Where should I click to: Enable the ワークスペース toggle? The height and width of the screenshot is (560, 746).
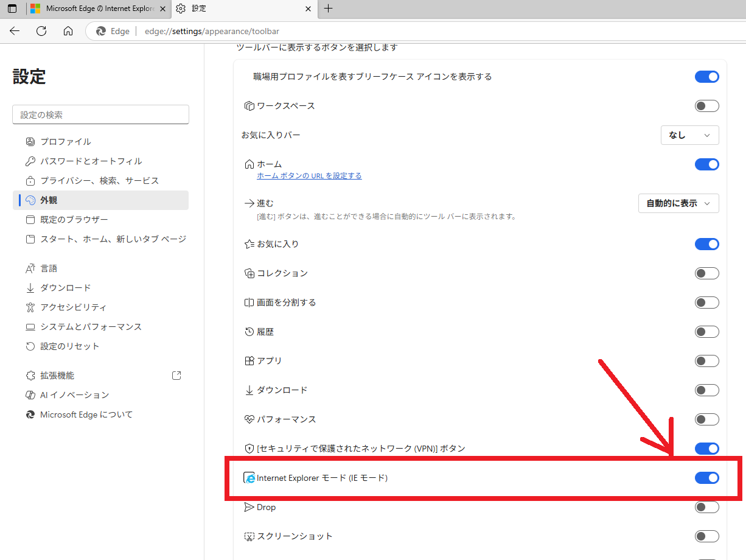point(706,106)
